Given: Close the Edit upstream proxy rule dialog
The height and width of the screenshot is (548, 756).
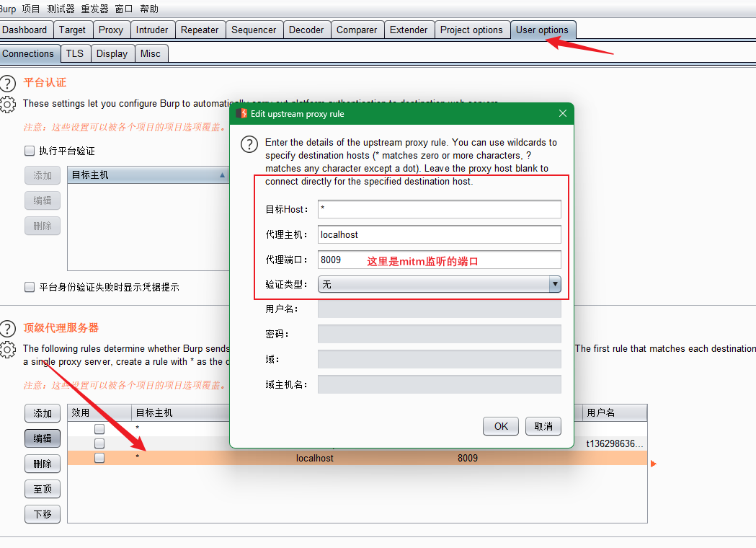Looking at the screenshot, I should [563, 113].
